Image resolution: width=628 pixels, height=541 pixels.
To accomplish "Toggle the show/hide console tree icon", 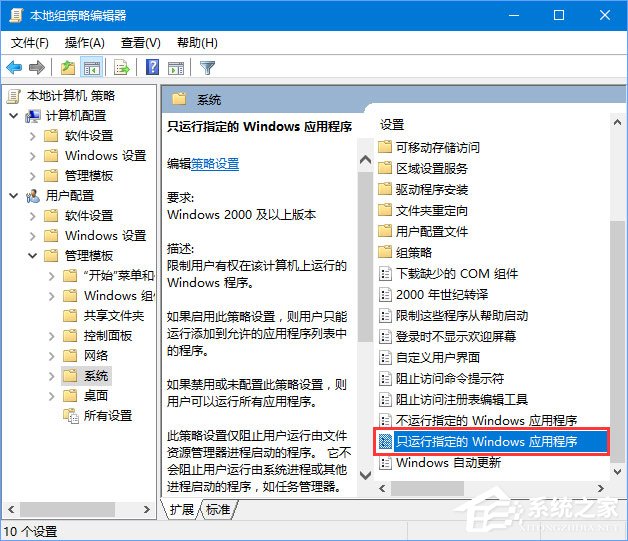I will point(92,67).
